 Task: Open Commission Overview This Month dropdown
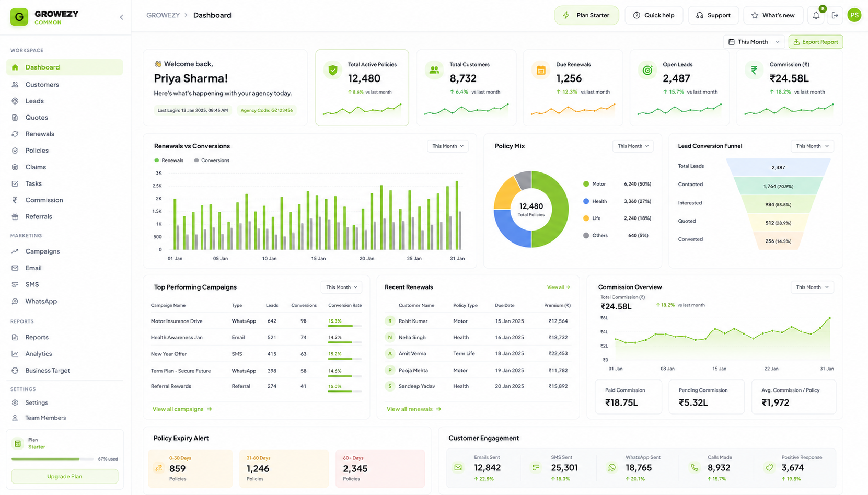tap(812, 287)
